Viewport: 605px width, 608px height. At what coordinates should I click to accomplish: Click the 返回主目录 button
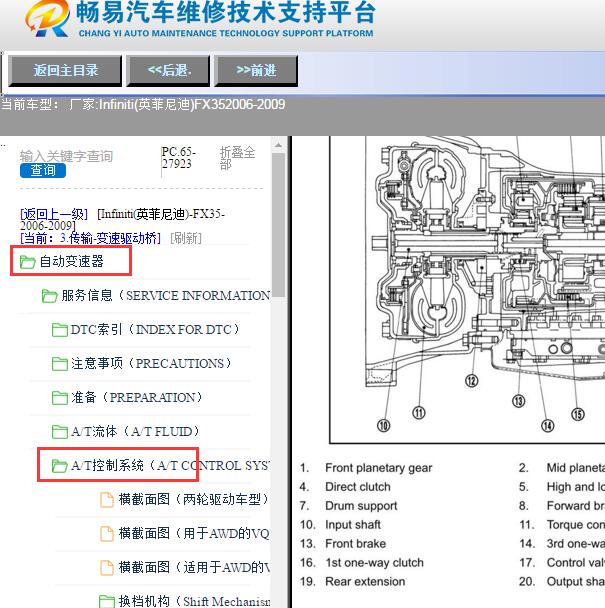(65, 71)
